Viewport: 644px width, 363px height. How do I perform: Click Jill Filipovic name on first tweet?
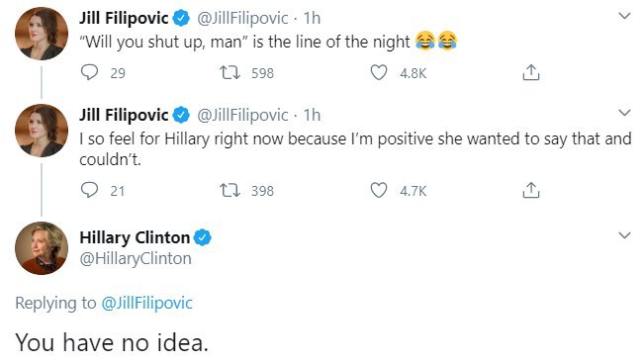point(124,18)
